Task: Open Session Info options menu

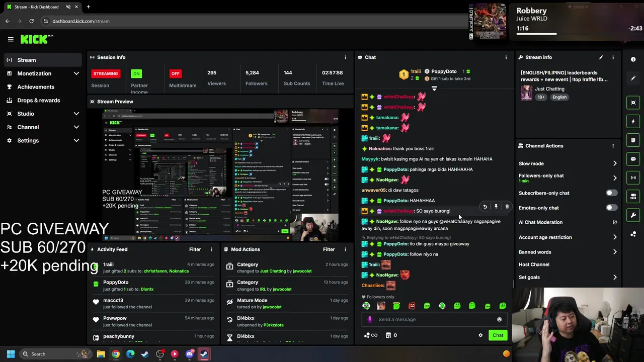Action: (x=345, y=57)
